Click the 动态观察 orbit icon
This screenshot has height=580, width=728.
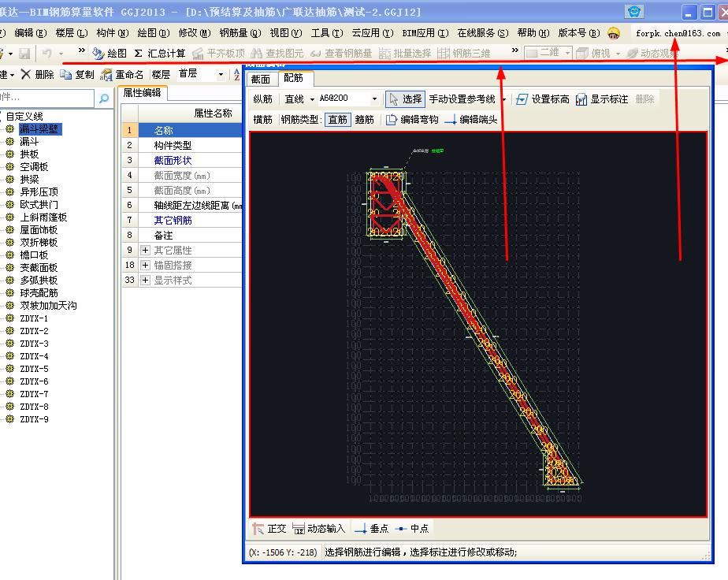(632, 54)
